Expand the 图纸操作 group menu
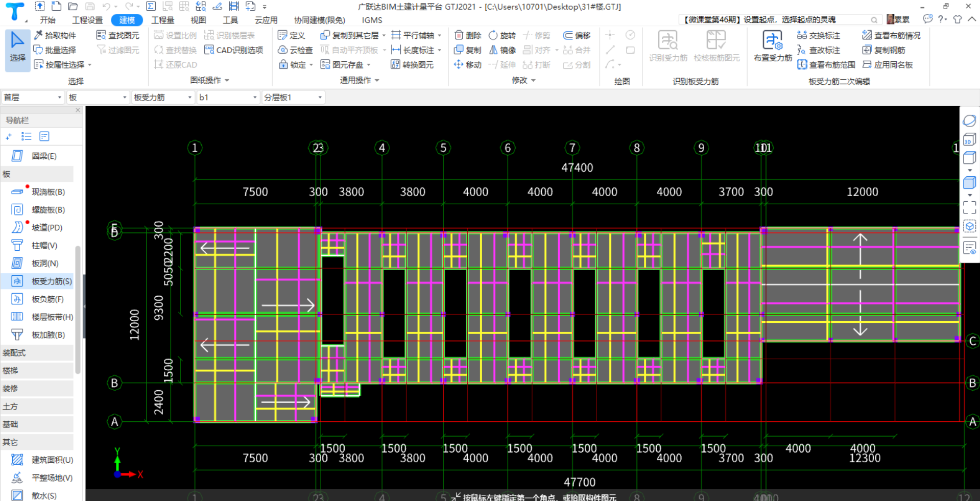 coord(209,80)
